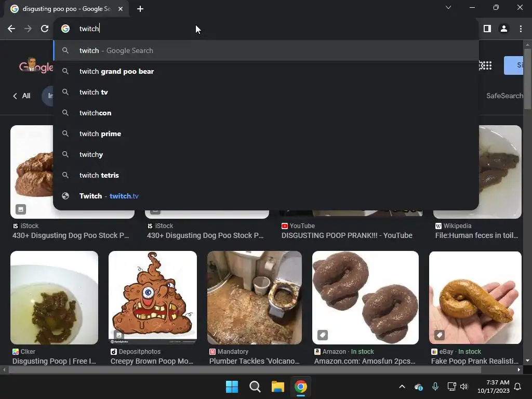
Task: Click the Google icon in address bar
Action: click(x=65, y=29)
